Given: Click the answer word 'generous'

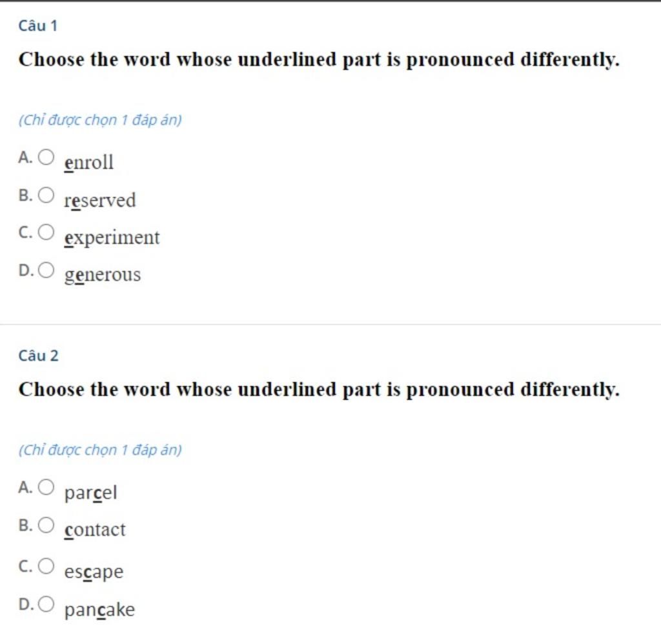Looking at the screenshot, I should coord(102,275).
